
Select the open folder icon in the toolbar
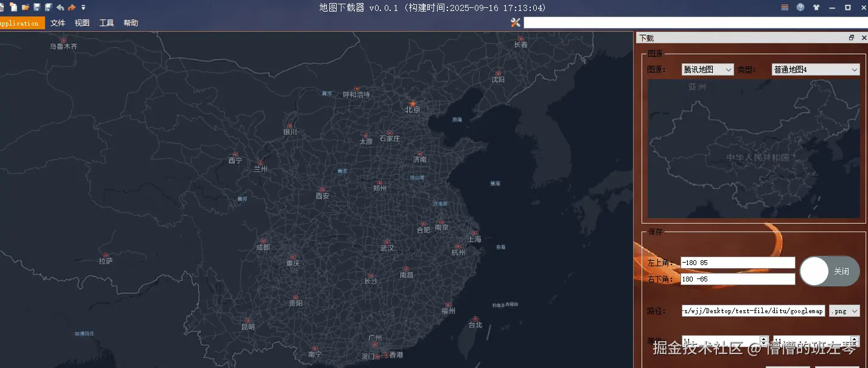(26, 7)
